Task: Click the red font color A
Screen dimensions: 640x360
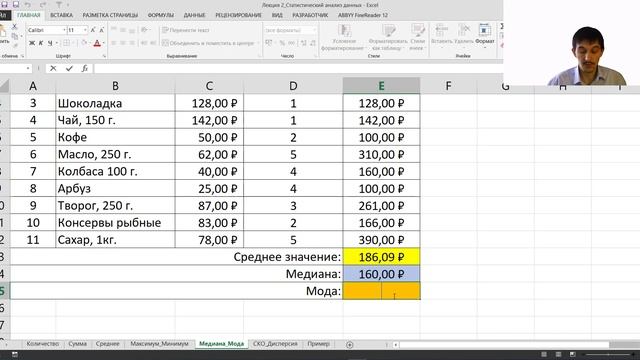Action: [x=97, y=43]
